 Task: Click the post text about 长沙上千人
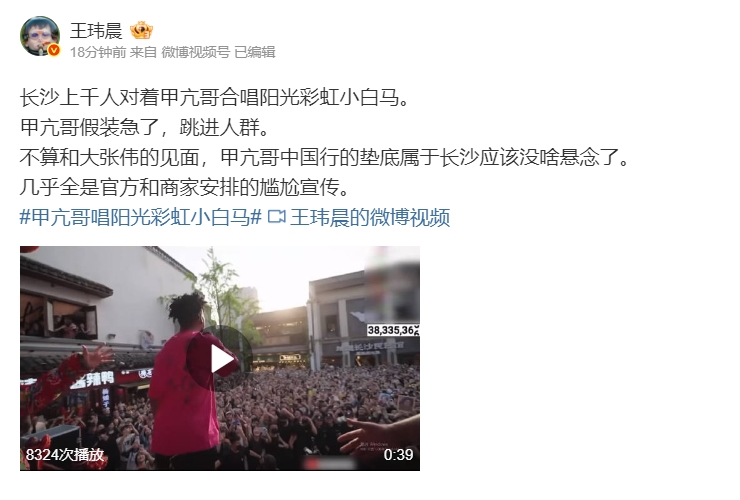click(x=214, y=98)
